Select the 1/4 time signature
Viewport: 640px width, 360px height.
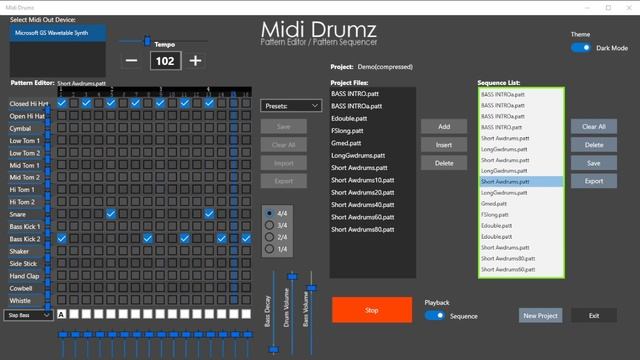click(x=269, y=249)
